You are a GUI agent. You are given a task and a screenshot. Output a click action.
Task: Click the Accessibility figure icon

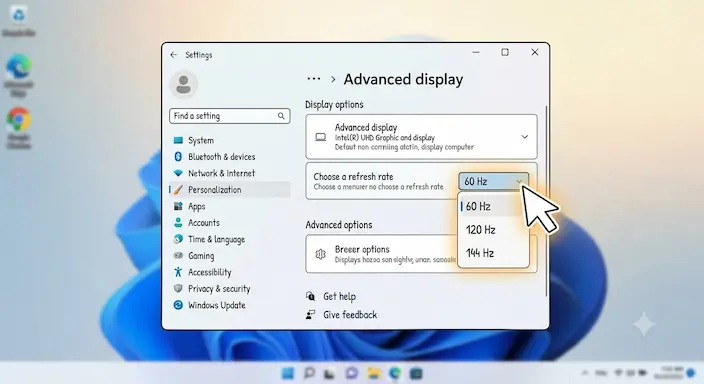[178, 272]
